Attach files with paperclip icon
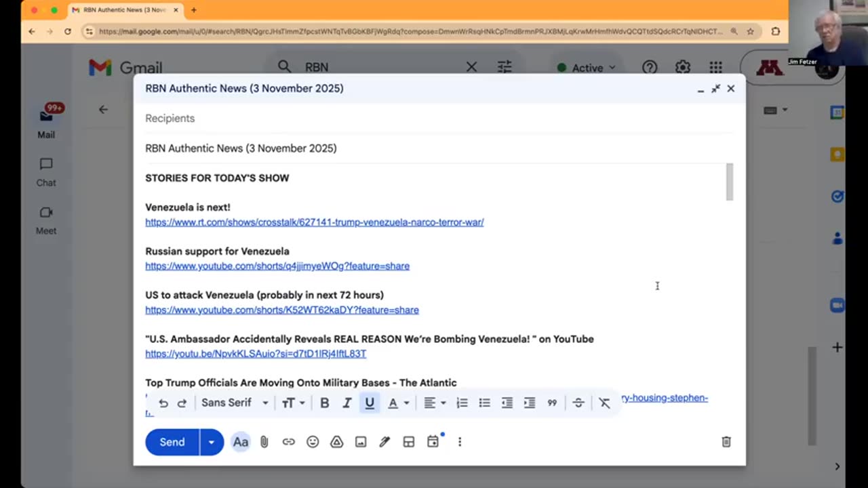Image resolution: width=868 pixels, height=488 pixels. click(264, 442)
